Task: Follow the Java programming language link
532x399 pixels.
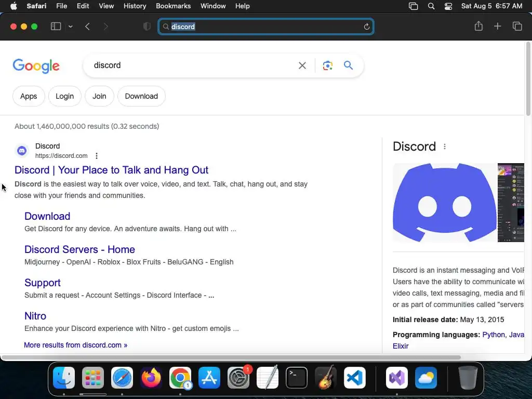Action: pyautogui.click(x=516, y=335)
